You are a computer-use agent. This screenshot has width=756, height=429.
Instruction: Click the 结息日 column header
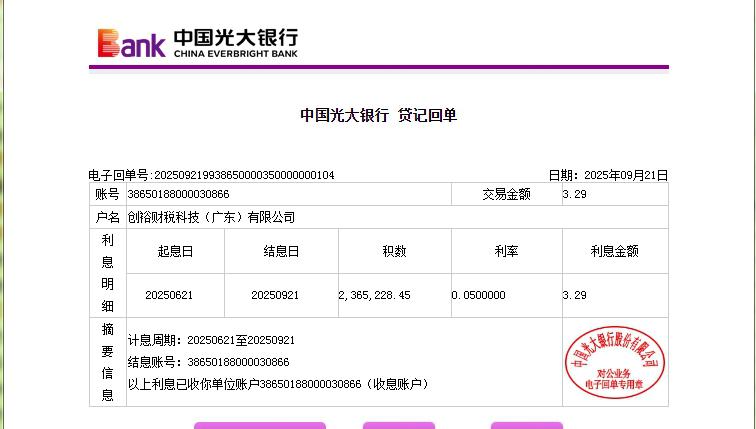(281, 251)
